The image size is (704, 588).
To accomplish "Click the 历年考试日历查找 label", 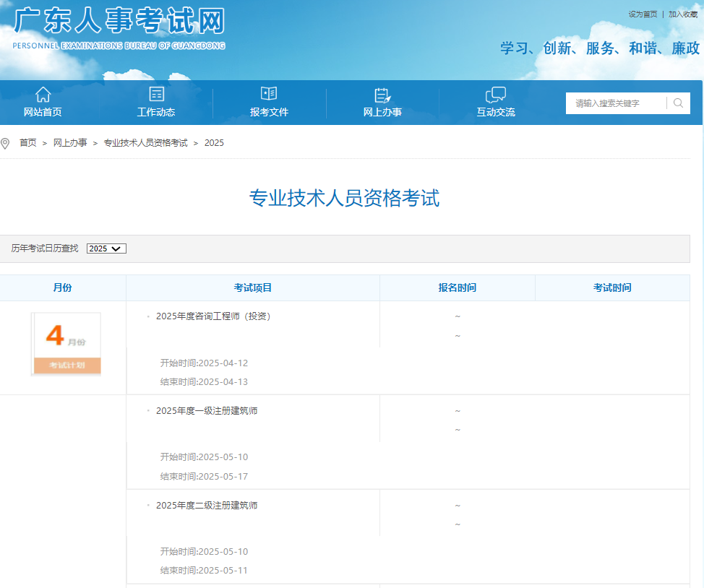I will pos(44,248).
